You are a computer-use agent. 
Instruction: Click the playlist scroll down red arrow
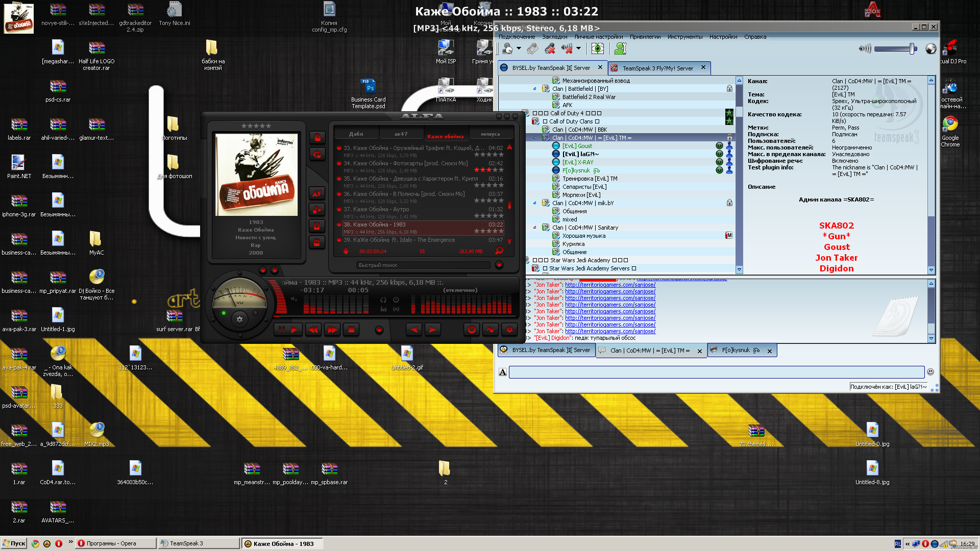click(509, 241)
